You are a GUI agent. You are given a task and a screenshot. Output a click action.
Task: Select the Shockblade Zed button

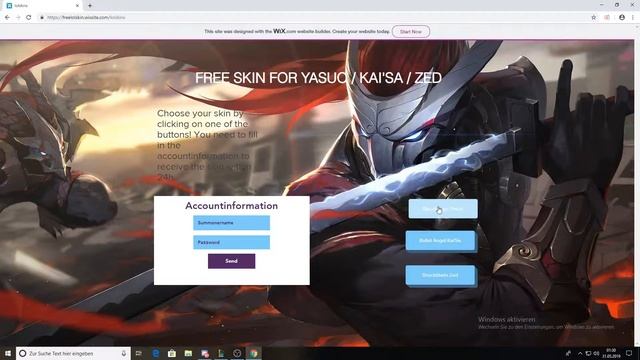tap(440, 276)
